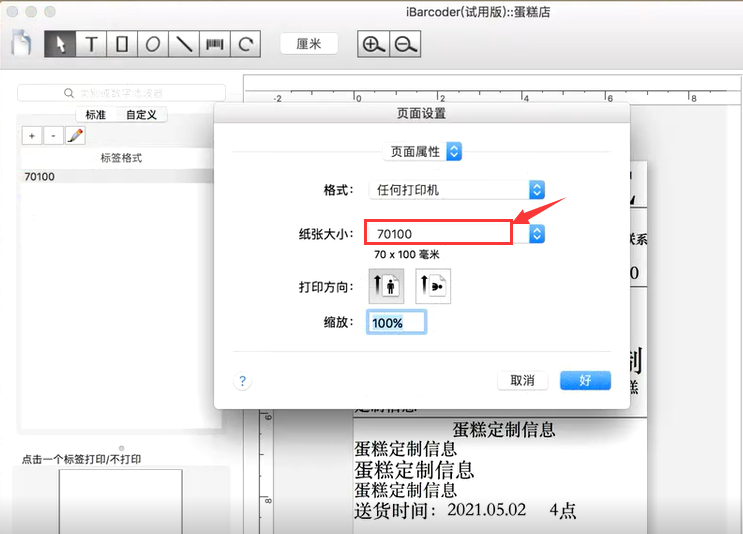Click the label filter search field
Viewport: 743px width, 534px height.
[121, 93]
